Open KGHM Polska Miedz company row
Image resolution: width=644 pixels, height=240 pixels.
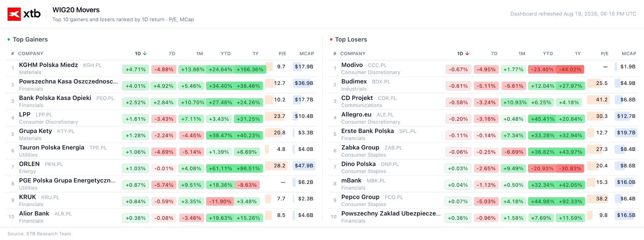(x=161, y=68)
